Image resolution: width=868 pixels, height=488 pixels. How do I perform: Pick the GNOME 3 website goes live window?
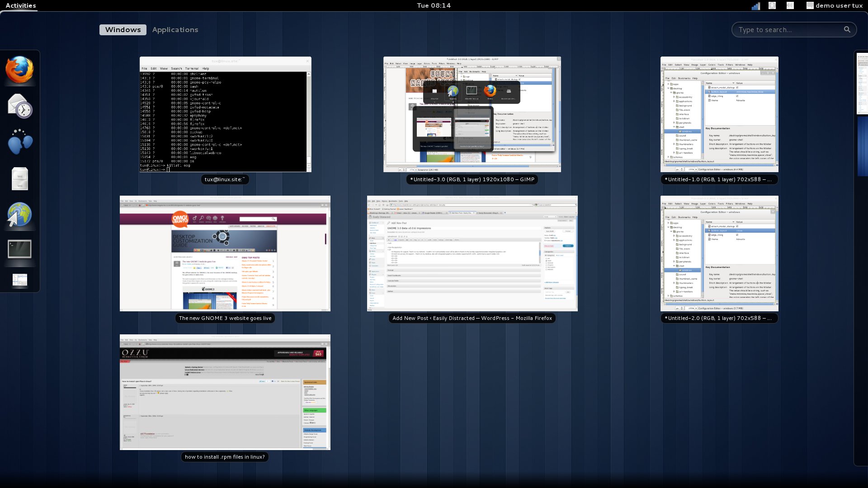click(x=225, y=253)
